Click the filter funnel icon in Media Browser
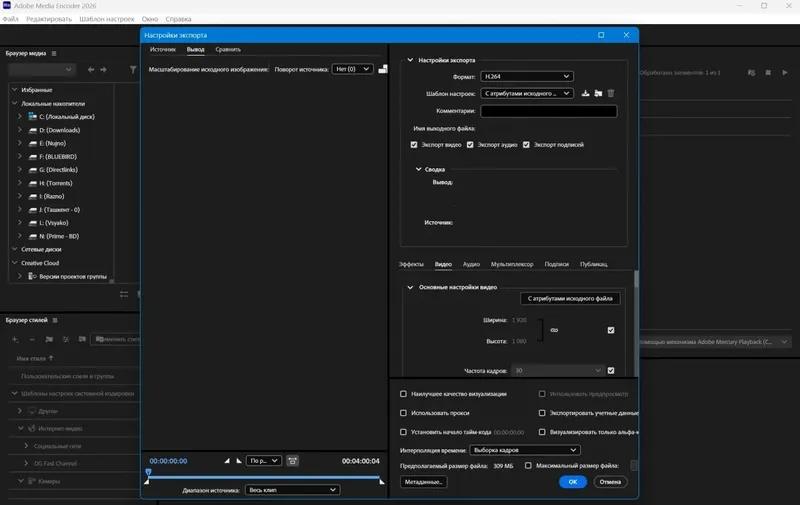This screenshot has width=800, height=505. 133,69
